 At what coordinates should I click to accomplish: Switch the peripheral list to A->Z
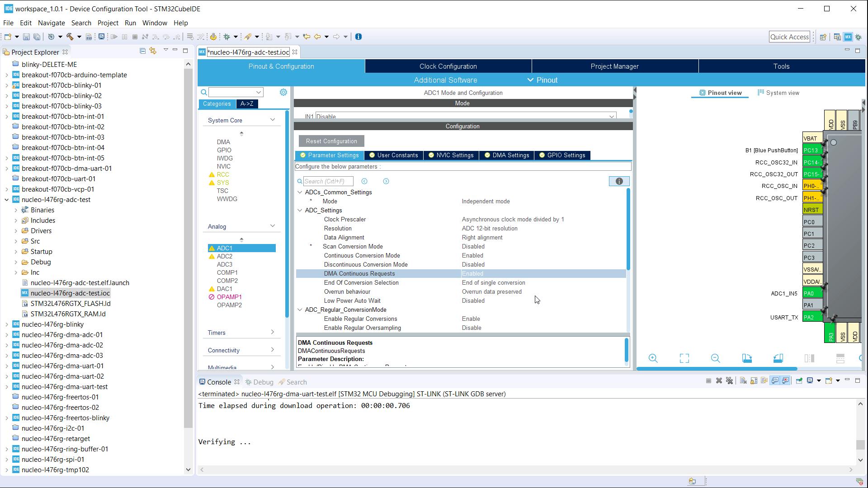[247, 104]
